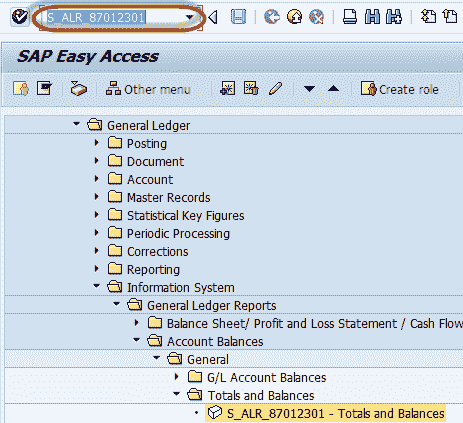463x423 pixels.
Task: Collapse the Information System node
Action: coord(97,286)
